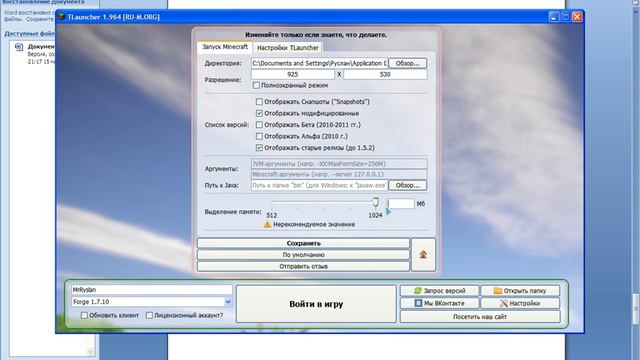
Task: Toggle the Лицензионный аккаунт? checkbox
Action: [x=149, y=315]
